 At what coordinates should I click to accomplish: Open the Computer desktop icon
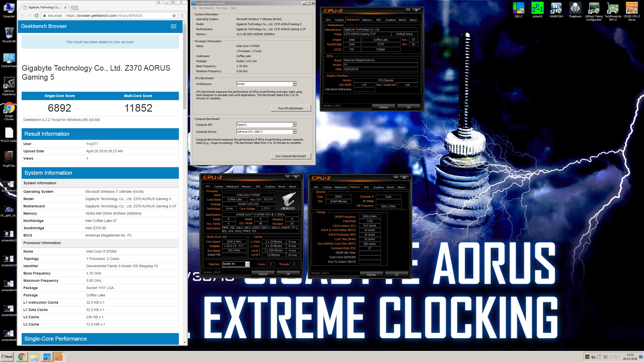pyautogui.click(x=9, y=10)
